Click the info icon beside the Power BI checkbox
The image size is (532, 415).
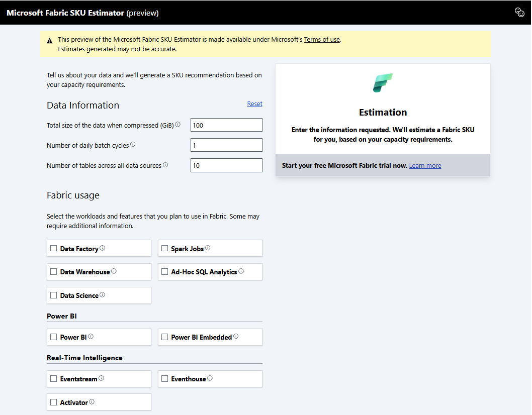tap(91, 336)
